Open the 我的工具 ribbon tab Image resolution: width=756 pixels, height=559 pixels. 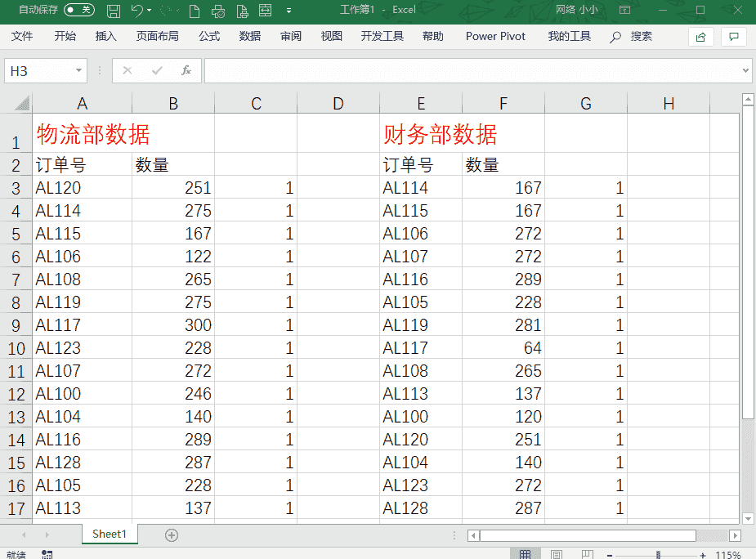(569, 36)
